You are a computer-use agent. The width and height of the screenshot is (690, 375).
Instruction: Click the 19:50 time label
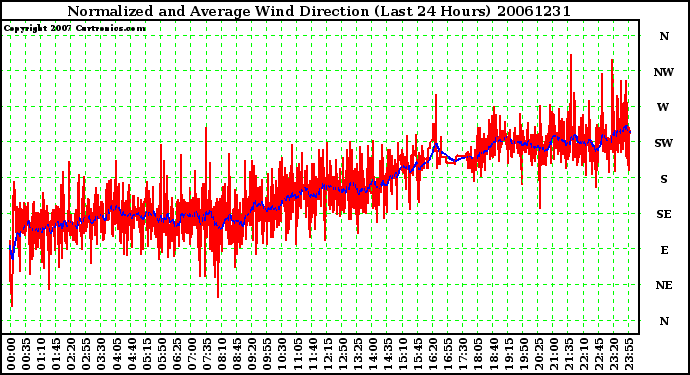(523, 354)
